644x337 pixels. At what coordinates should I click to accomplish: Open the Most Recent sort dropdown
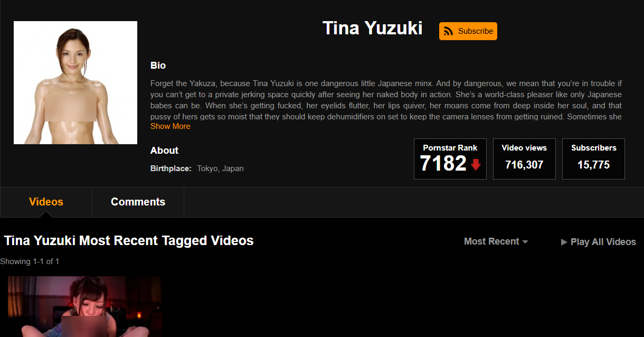(496, 241)
